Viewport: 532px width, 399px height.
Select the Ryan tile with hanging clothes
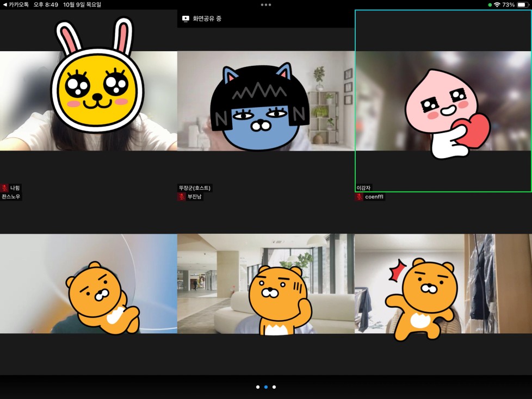(443, 283)
